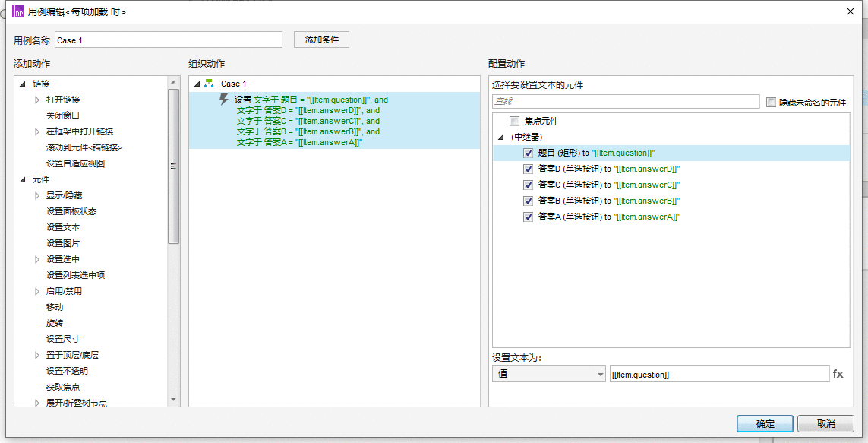Uncheck the 答案A (单选按钮) checkbox
The height and width of the screenshot is (443, 868).
(x=528, y=217)
